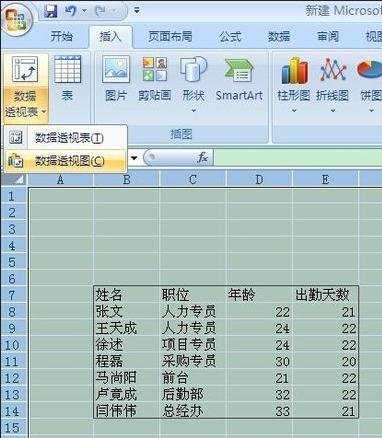
Task: Select row 7 header
Action: coord(13,295)
